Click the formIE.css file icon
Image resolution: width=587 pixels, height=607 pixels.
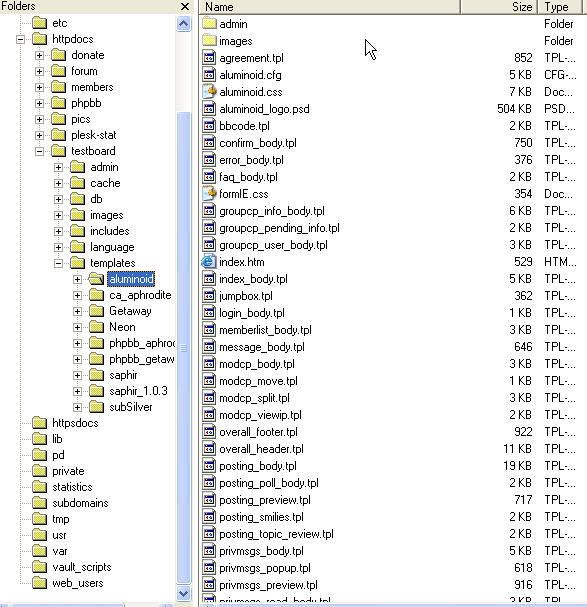[x=209, y=194]
